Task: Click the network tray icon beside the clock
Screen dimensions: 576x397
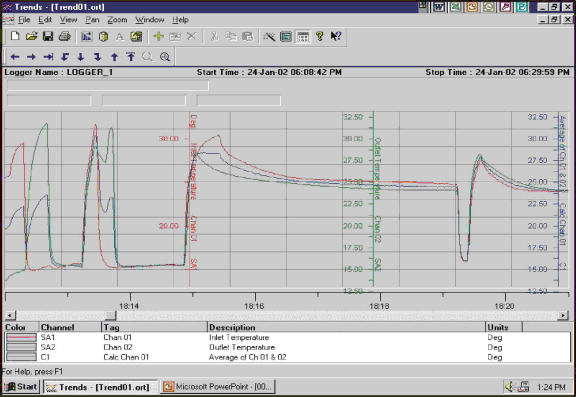Action: (523, 387)
